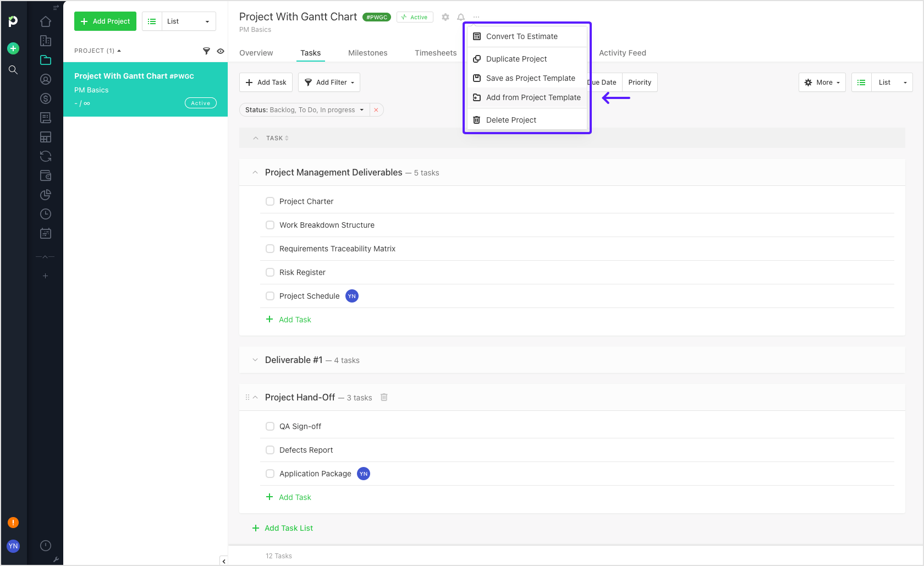Image resolution: width=924 pixels, height=566 pixels.
Task: Delete the Project Hand-Off task list via trash icon
Action: 384,397
